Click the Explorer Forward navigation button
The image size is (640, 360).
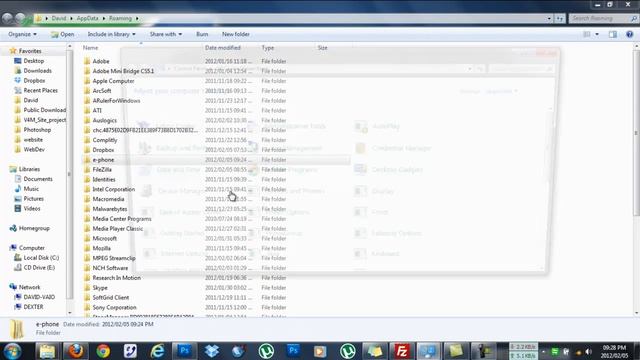20,18
